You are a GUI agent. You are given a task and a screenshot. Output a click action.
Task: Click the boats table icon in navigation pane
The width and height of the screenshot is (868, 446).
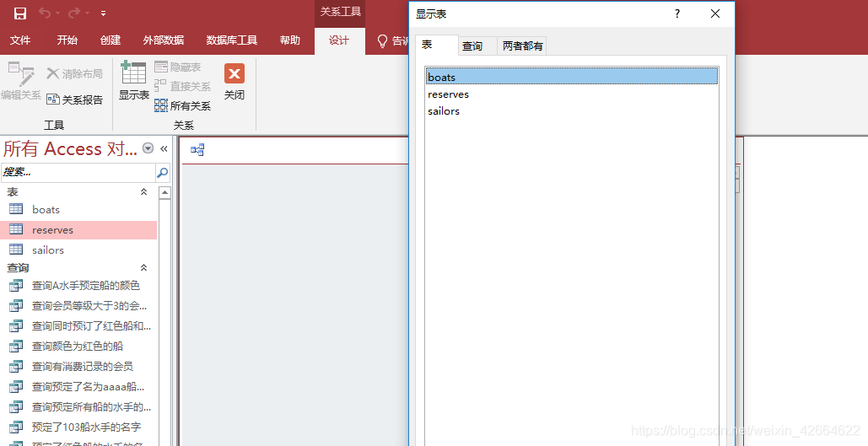pyautogui.click(x=16, y=208)
